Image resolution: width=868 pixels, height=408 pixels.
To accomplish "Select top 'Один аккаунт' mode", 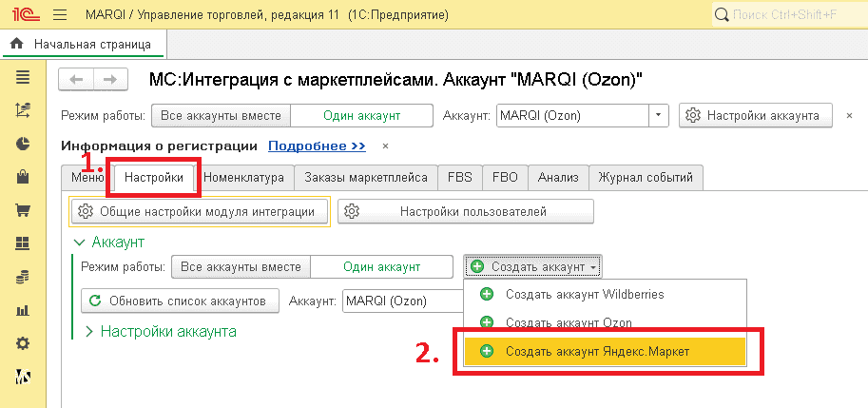I will coord(361,116).
